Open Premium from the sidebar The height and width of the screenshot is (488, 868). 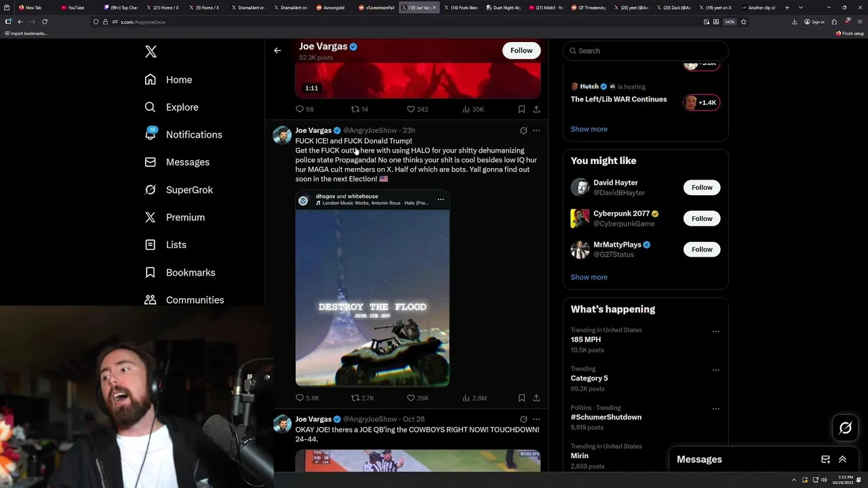pyautogui.click(x=174, y=217)
